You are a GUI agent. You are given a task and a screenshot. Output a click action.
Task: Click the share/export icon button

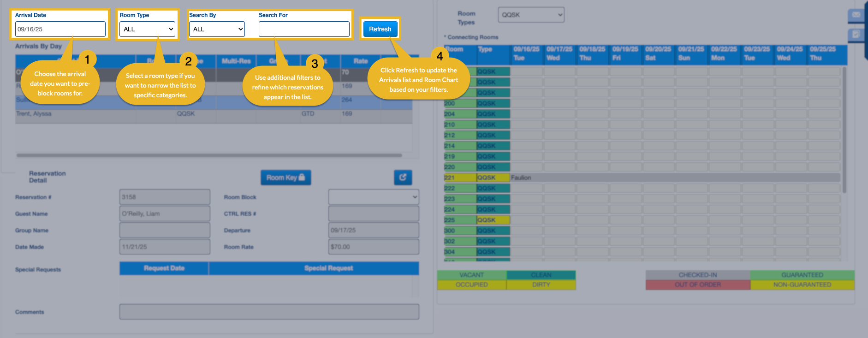403,178
